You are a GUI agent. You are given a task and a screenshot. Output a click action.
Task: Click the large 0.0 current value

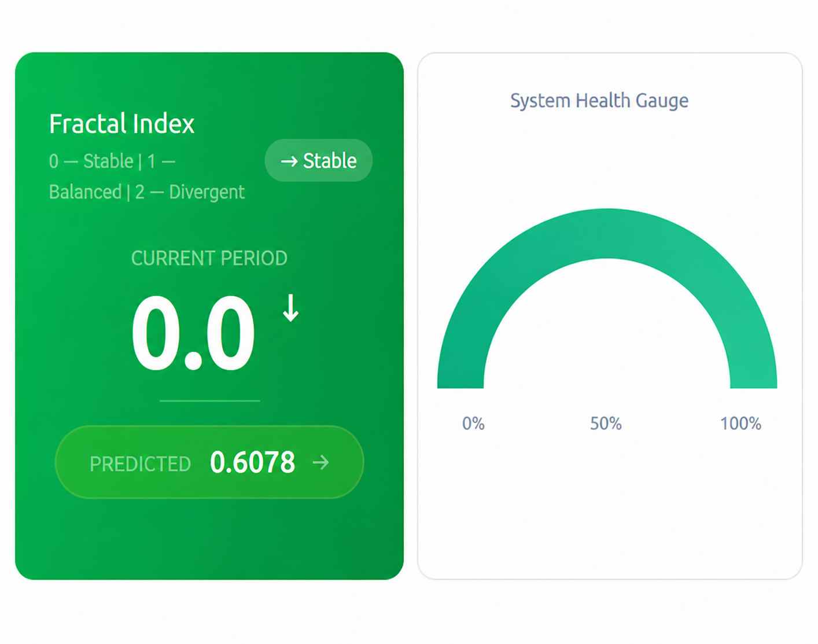point(193,334)
